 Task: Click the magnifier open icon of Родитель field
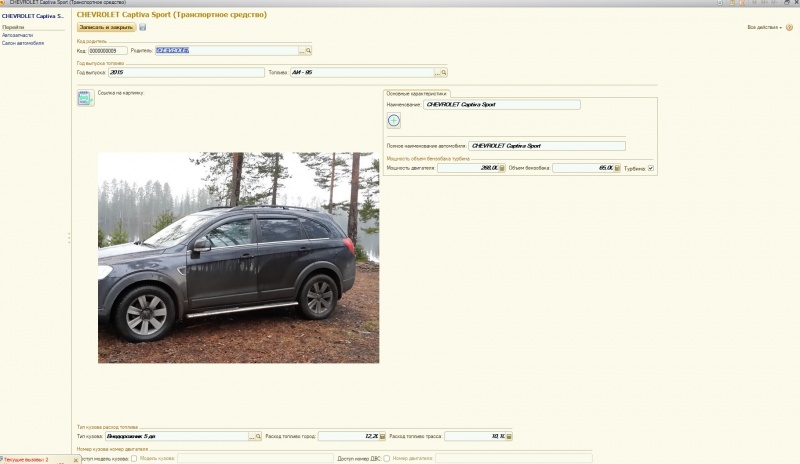pos(308,51)
